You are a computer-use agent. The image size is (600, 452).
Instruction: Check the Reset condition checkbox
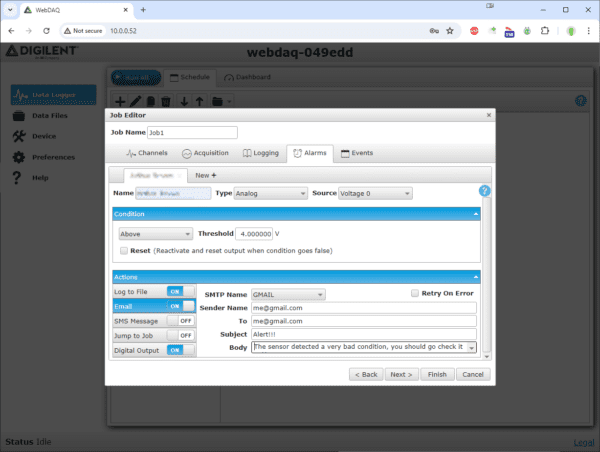[x=123, y=251]
